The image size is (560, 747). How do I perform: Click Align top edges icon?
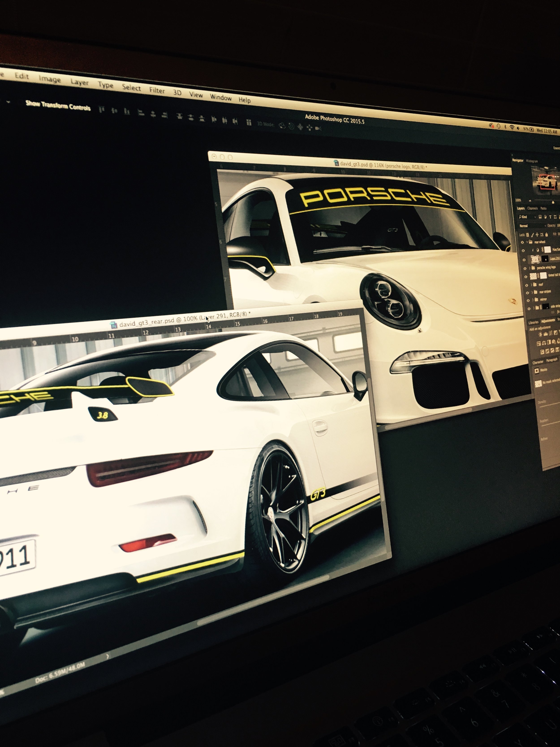pyautogui.click(x=102, y=110)
